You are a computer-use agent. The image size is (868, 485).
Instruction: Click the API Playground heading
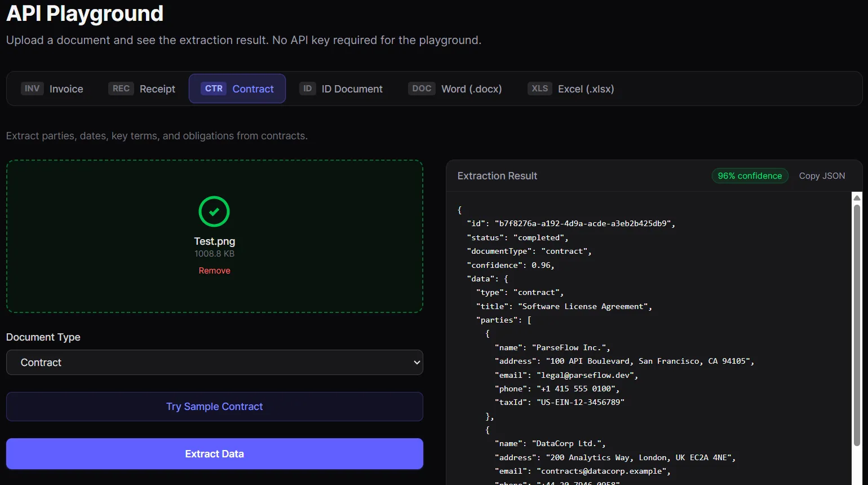85,13
